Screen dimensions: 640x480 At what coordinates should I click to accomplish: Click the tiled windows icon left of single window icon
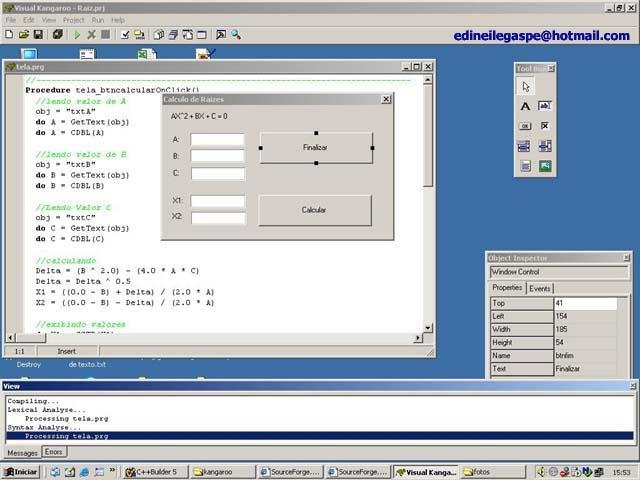(188, 35)
